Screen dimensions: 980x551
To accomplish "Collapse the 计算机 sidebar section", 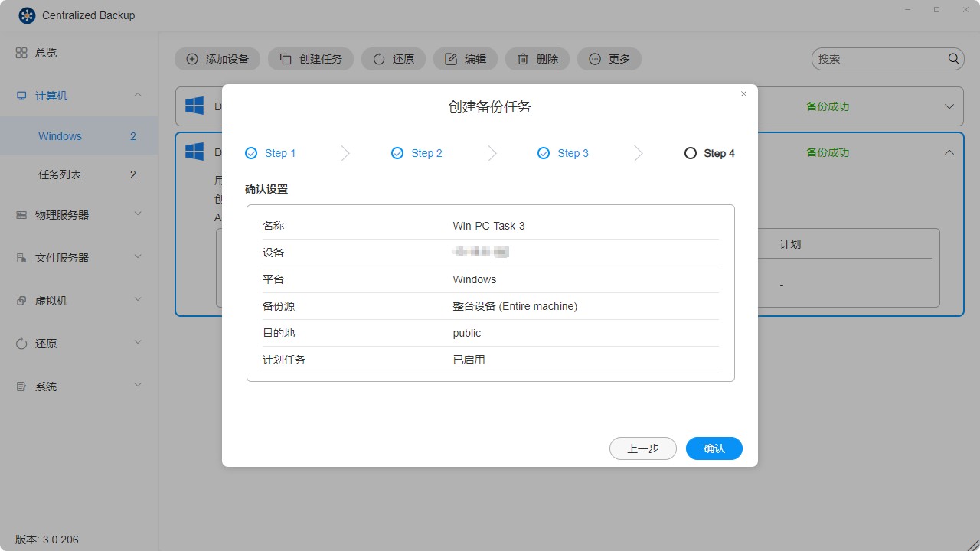I will 138,96.
